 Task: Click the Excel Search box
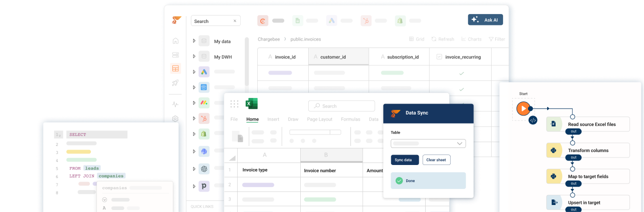[x=342, y=106]
